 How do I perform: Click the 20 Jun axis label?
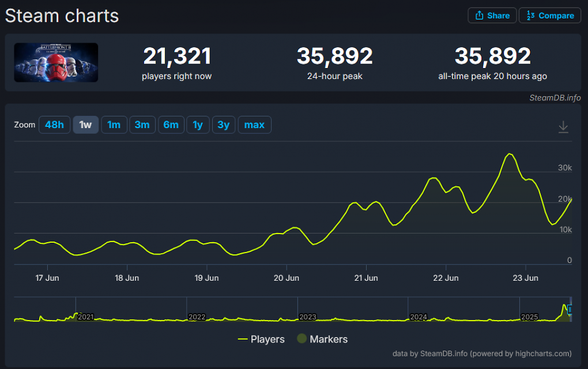point(287,278)
